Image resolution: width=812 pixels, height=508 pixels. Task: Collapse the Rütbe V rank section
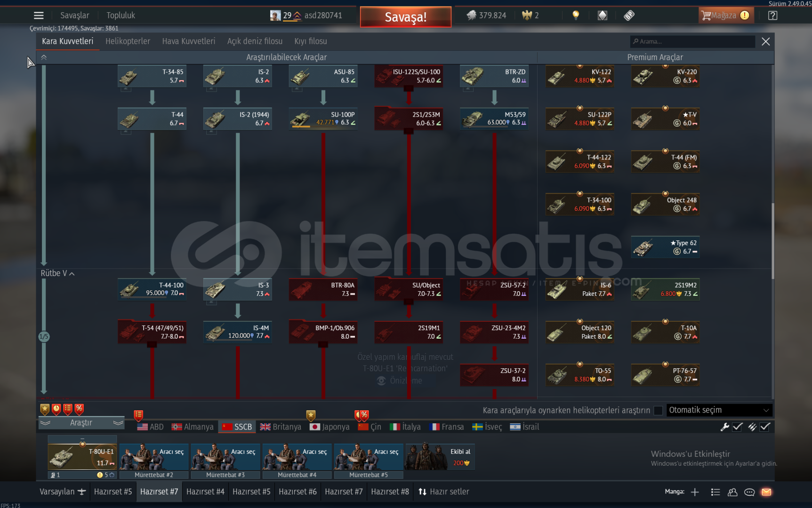point(57,273)
